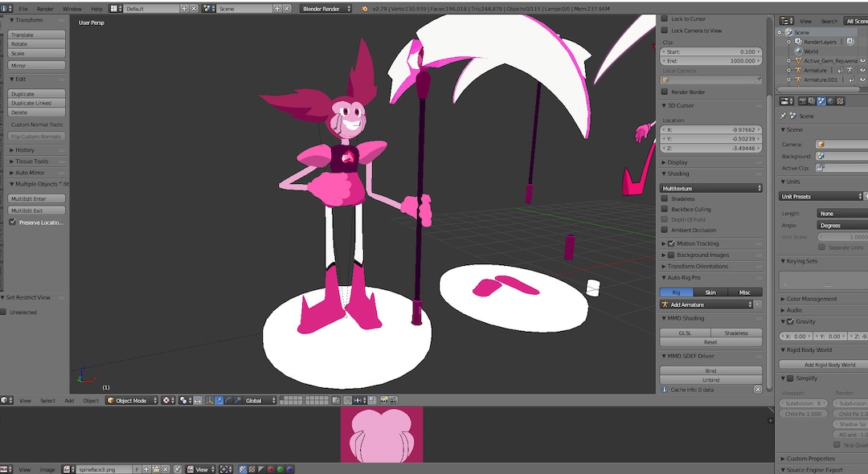
Task: Select the translate manipulator arrow icon
Action: 219,400
